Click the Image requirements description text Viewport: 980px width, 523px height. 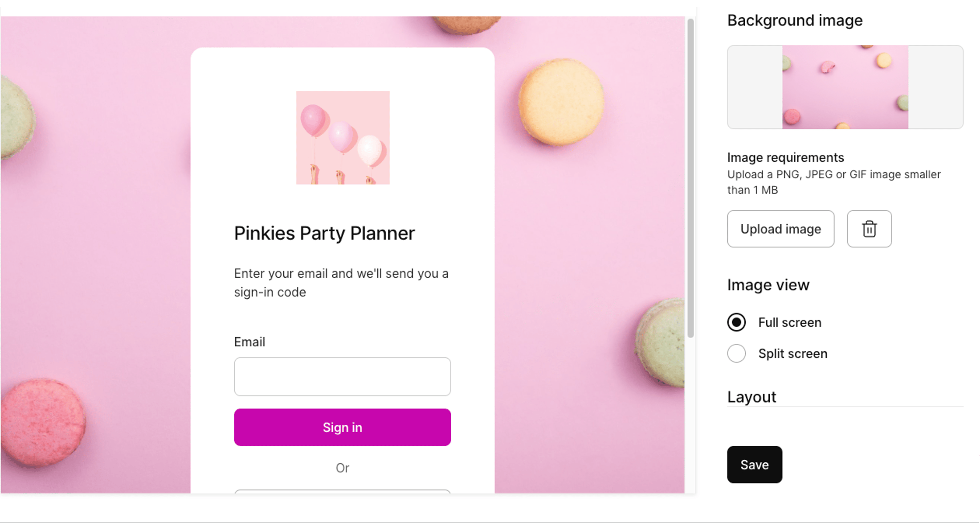point(833,182)
